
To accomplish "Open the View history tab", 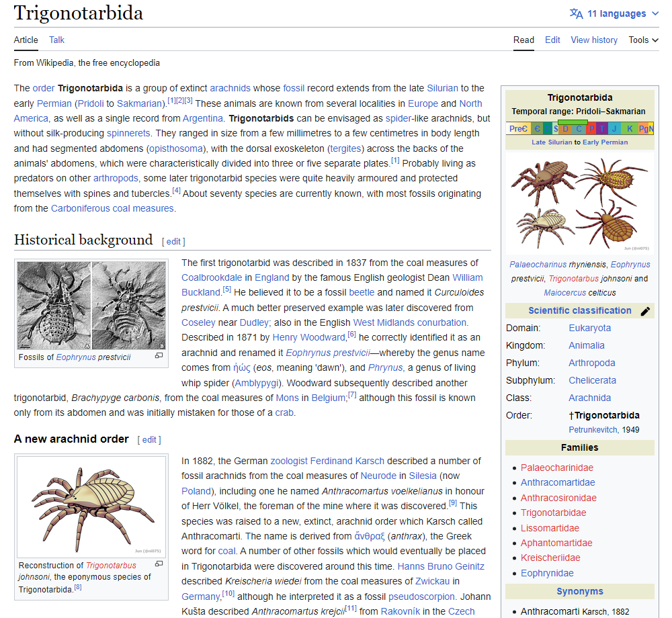I will (593, 40).
